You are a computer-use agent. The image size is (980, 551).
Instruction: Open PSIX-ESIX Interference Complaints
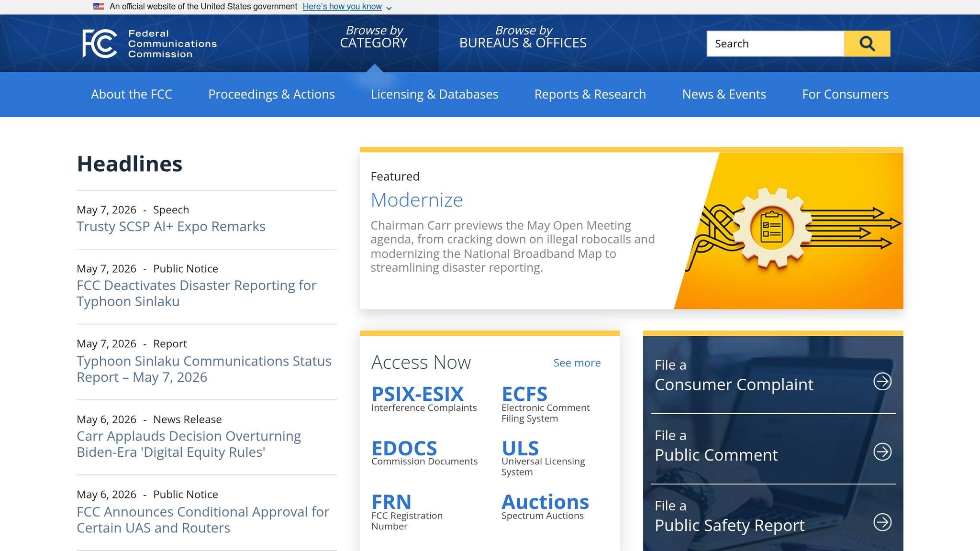(424, 398)
